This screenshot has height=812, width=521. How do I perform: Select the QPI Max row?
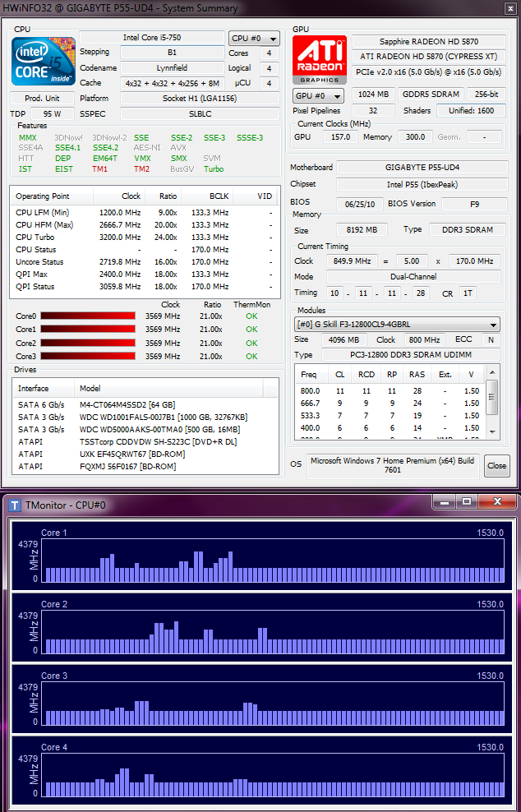[145, 274]
